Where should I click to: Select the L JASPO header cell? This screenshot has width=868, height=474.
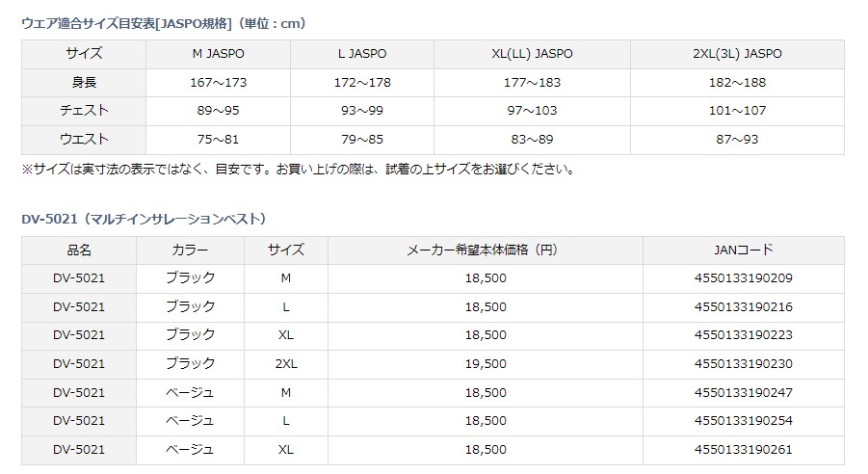click(362, 54)
